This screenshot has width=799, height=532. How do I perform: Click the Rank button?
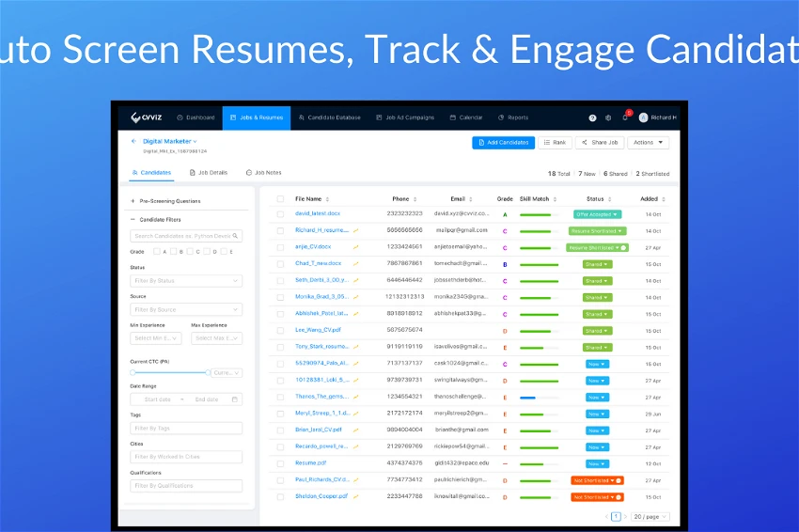[555, 143]
